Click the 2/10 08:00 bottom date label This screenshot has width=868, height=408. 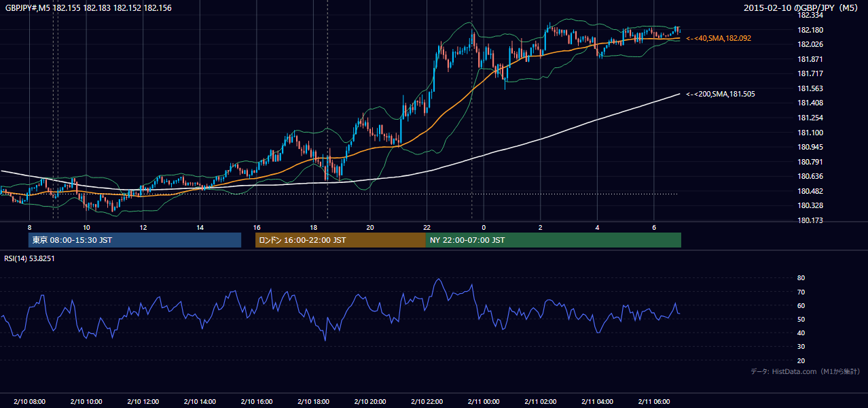point(29,402)
